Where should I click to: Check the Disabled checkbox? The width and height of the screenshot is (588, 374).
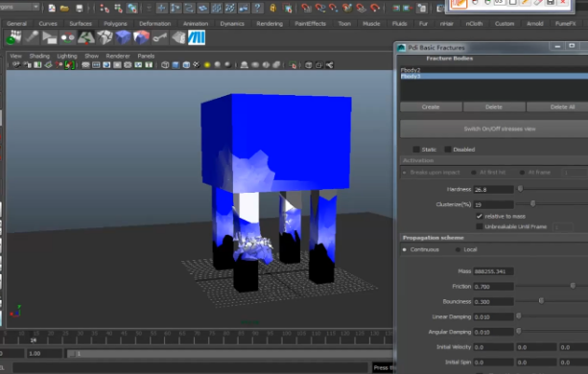pyautogui.click(x=447, y=150)
